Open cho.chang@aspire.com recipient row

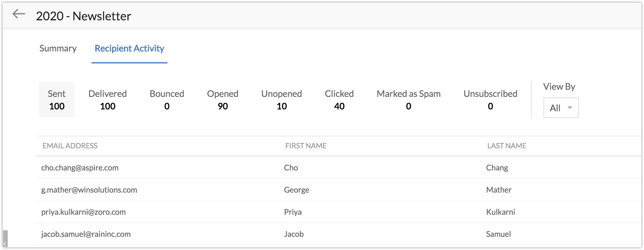click(x=80, y=168)
